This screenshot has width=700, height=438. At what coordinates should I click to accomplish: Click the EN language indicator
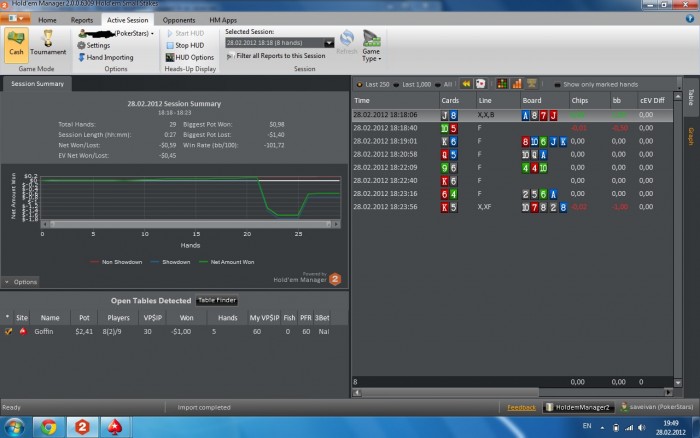tap(587, 426)
